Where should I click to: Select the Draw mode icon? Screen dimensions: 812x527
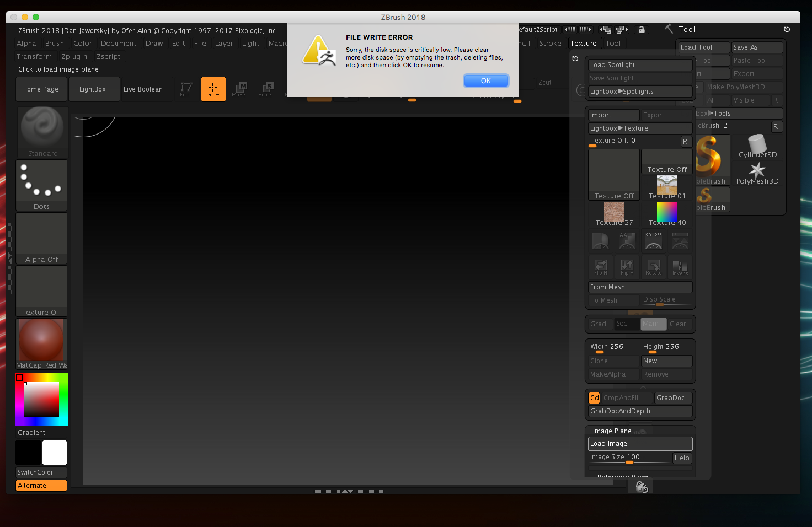pos(213,89)
